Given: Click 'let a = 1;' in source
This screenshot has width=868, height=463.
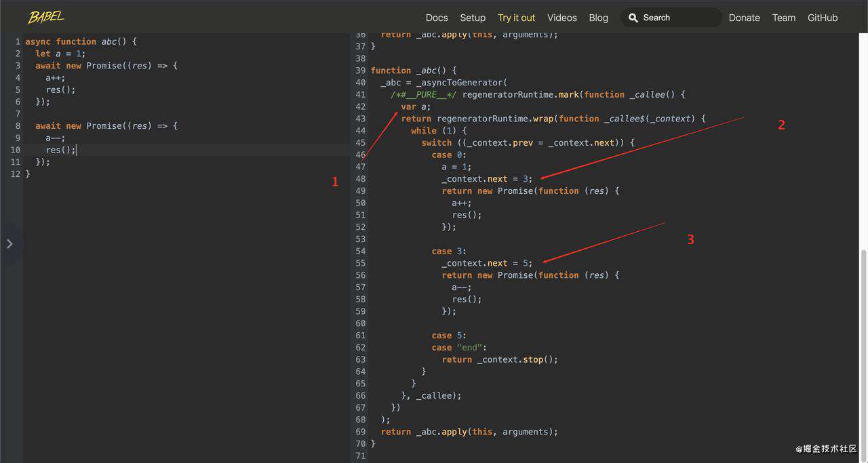Looking at the screenshot, I should click(x=60, y=54).
